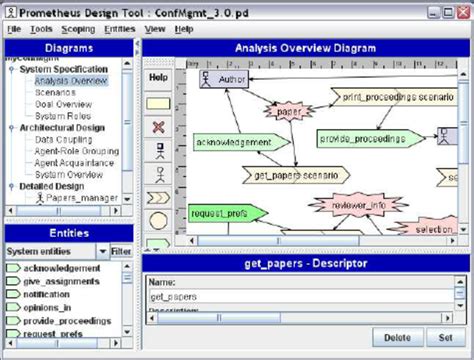Click Diagrams tree horizontal scroll right arrow
Viewport: 474px width, 360px height.
point(116,211)
